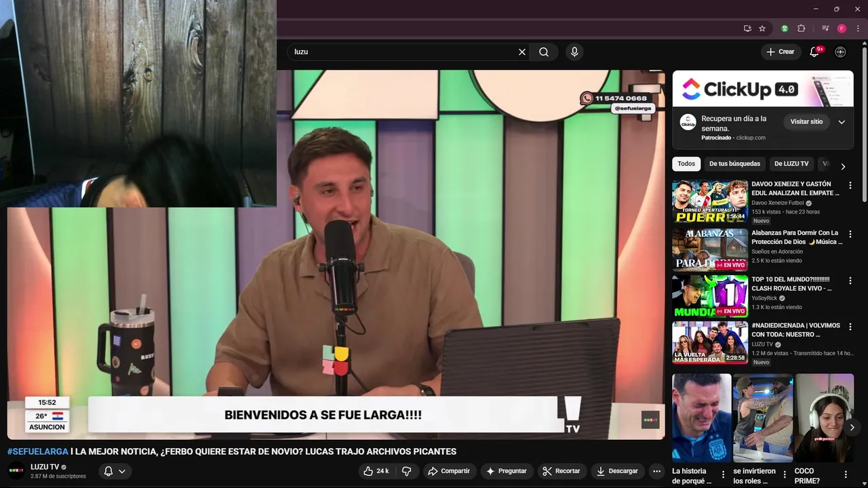
Task: Click the LUZU watermark in video corner
Action: (x=650, y=420)
